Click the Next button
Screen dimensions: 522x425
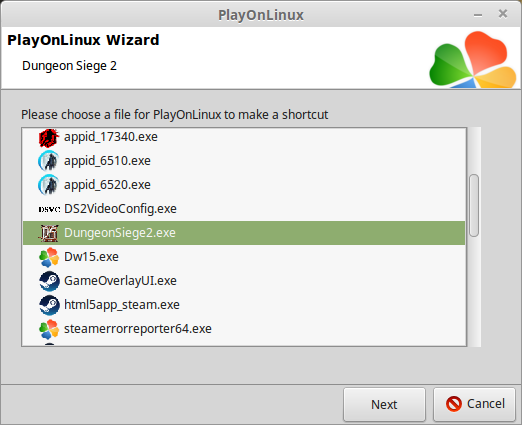(384, 404)
